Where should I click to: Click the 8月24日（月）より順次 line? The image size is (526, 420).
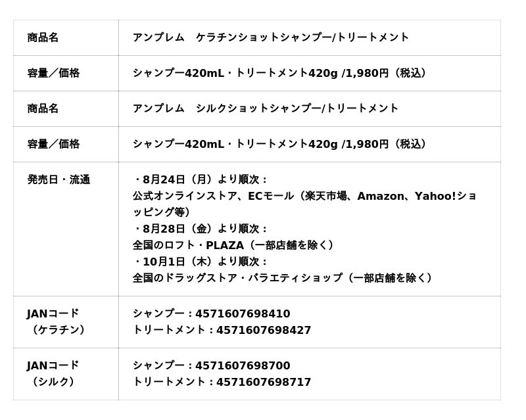pos(201,179)
